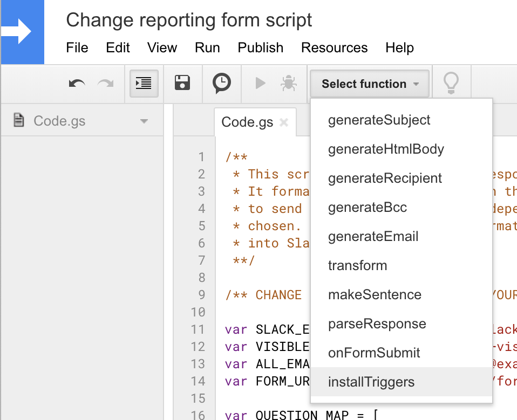Open the Publish menu
The height and width of the screenshot is (420, 517).
click(260, 47)
